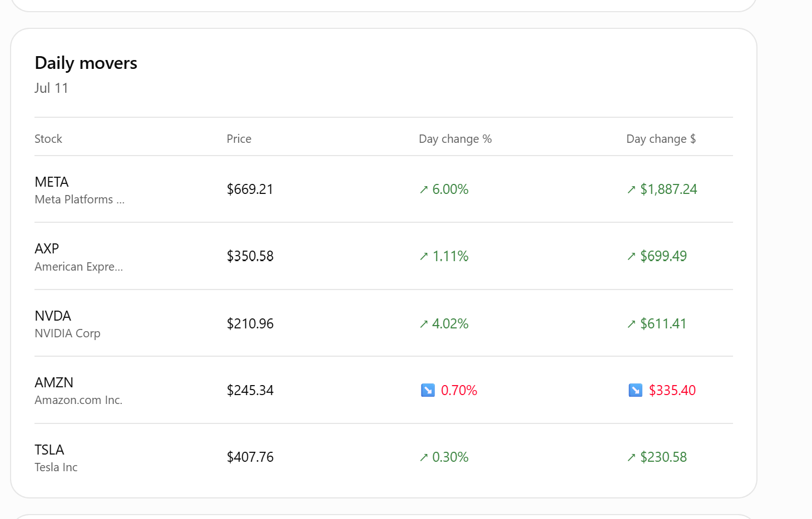
Task: Click the Jul 11 date label
Action: point(51,88)
